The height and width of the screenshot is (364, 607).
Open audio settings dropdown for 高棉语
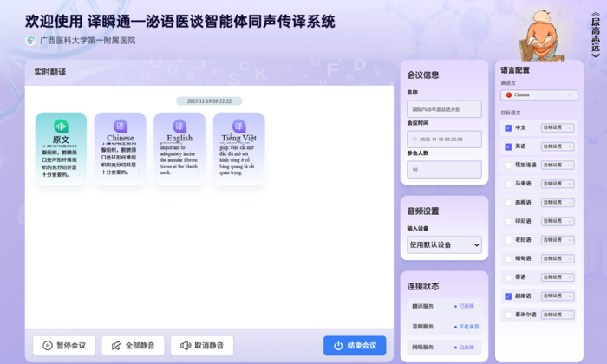pyautogui.click(x=558, y=203)
